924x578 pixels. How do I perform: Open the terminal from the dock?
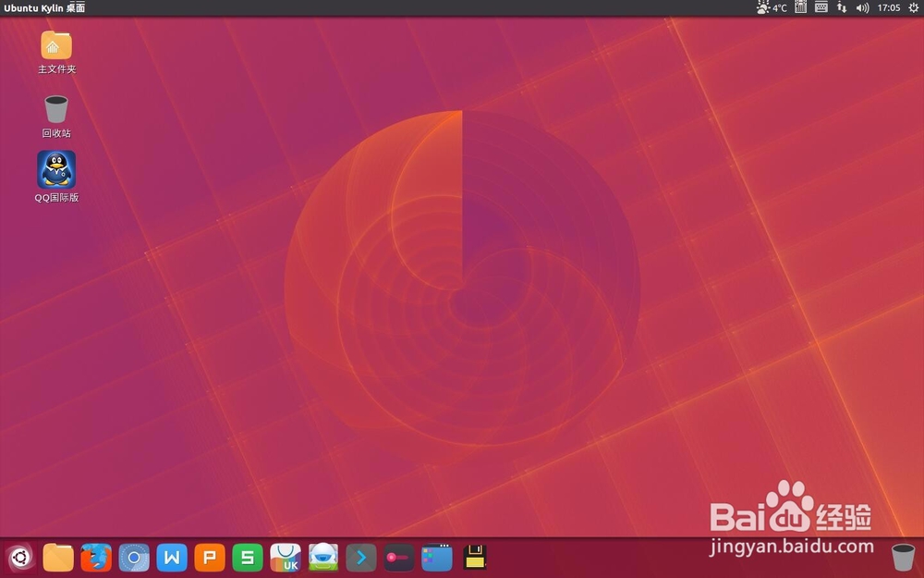[360, 558]
